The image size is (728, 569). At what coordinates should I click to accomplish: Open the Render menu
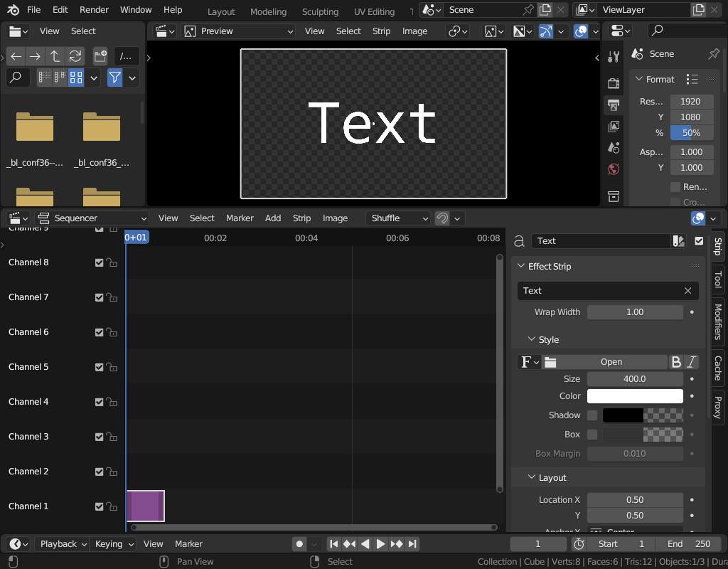click(x=94, y=10)
